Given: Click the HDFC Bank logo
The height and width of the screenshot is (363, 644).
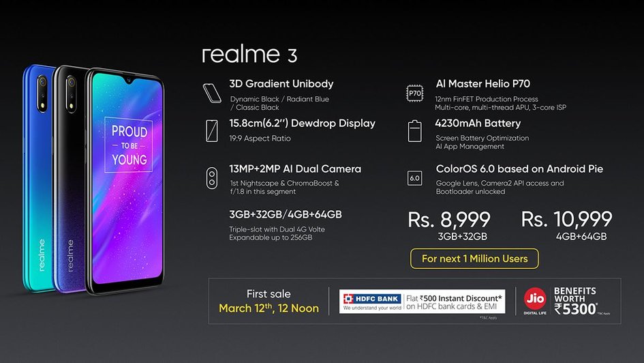Looking at the screenshot, I should coord(371,302).
